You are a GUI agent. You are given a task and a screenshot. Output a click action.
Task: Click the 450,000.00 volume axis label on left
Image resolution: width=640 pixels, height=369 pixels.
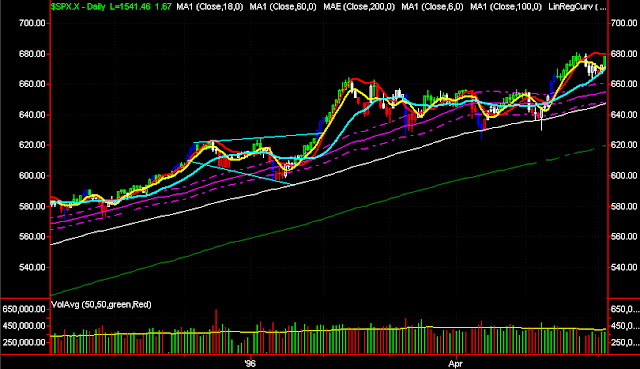[x=24, y=326]
